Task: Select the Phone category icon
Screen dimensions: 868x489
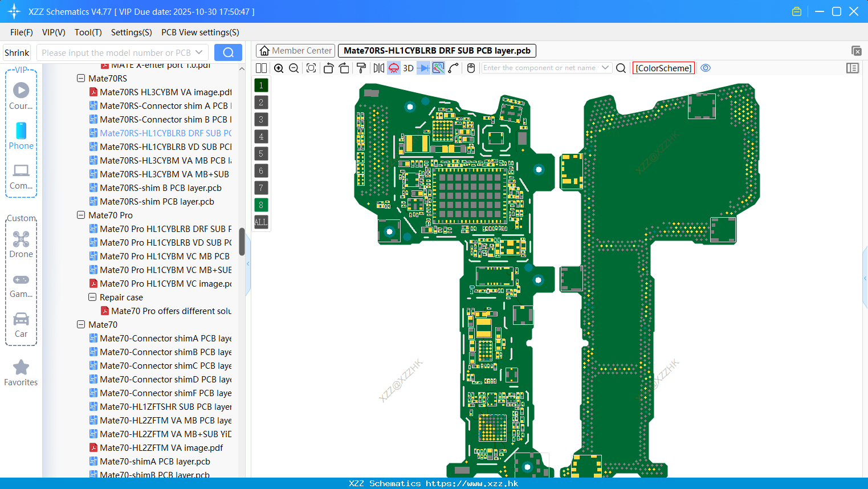Action: 21,136
